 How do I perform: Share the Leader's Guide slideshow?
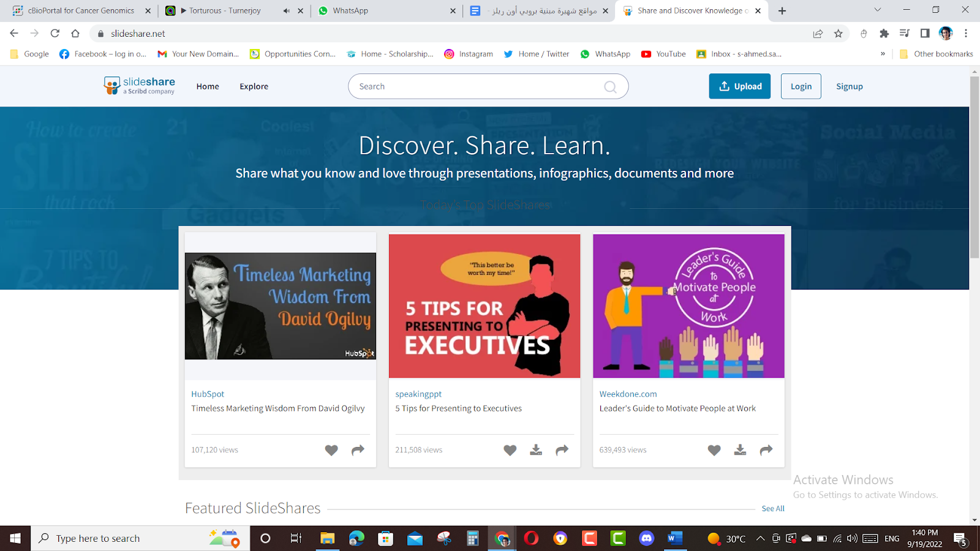coord(766,450)
